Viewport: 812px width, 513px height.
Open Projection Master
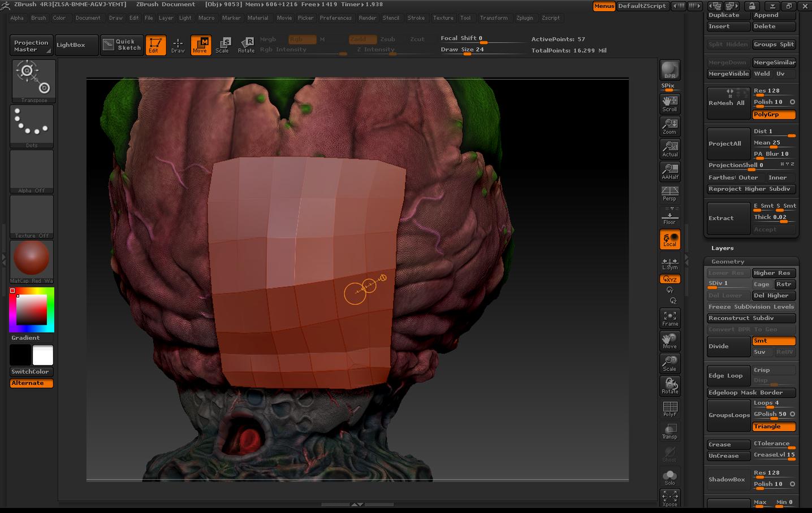coord(32,45)
